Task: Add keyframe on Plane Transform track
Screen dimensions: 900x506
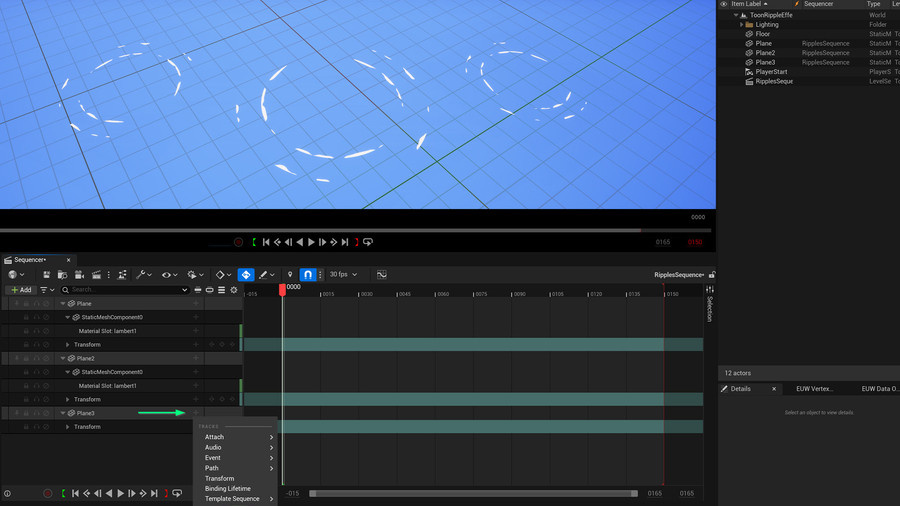Action: click(x=222, y=344)
